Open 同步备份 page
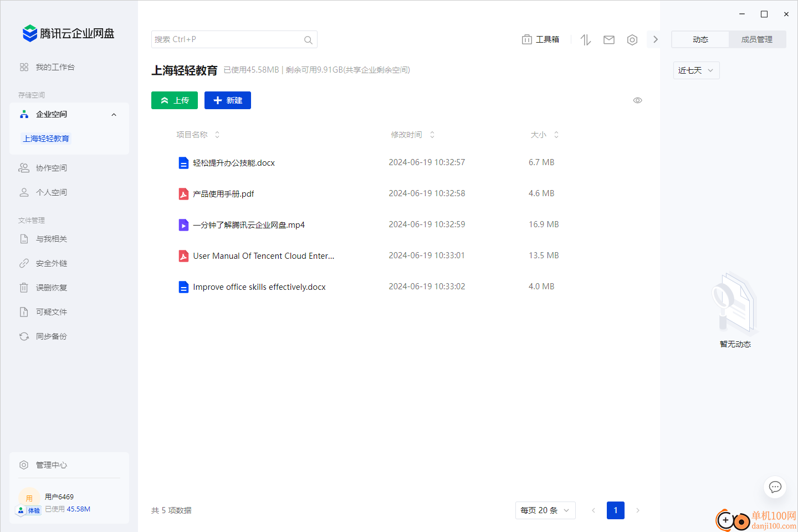This screenshot has width=798, height=532. 52,336
